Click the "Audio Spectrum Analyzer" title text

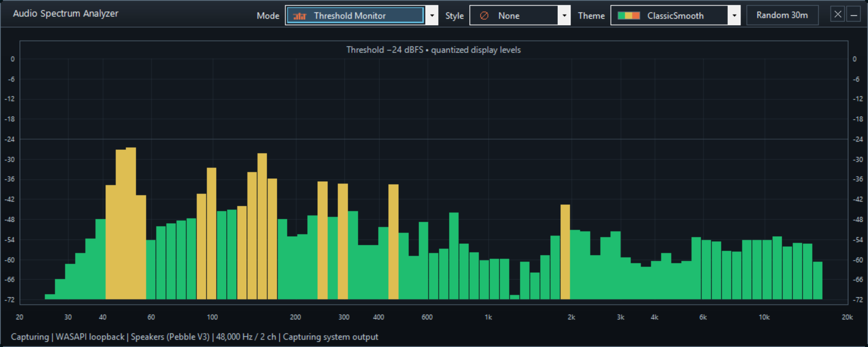tap(66, 13)
